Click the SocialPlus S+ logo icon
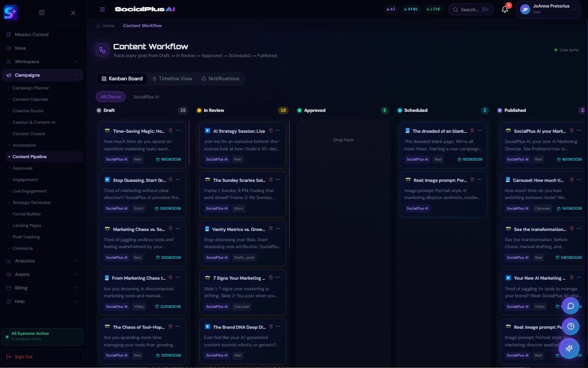 pos(10,12)
